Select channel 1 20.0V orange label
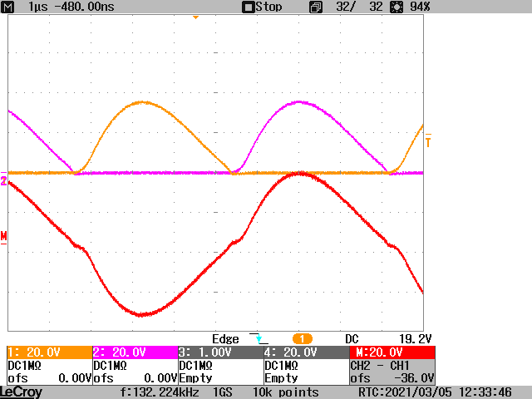This screenshot has width=532, height=399. point(50,352)
